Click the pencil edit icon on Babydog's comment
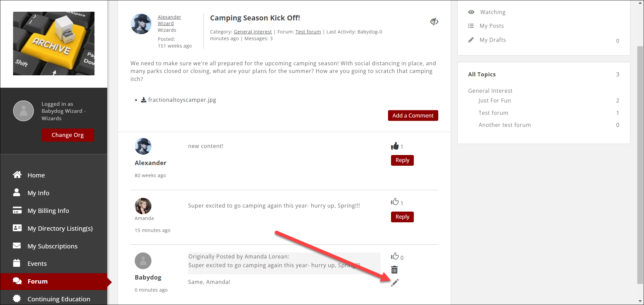This screenshot has height=305, width=644. click(395, 283)
